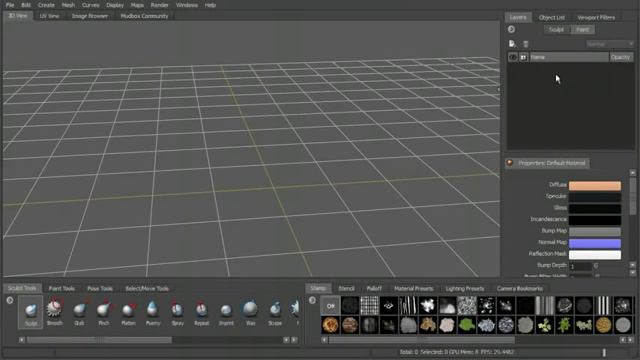
Task: Click the material sphere icon beside Properties
Action: point(510,163)
